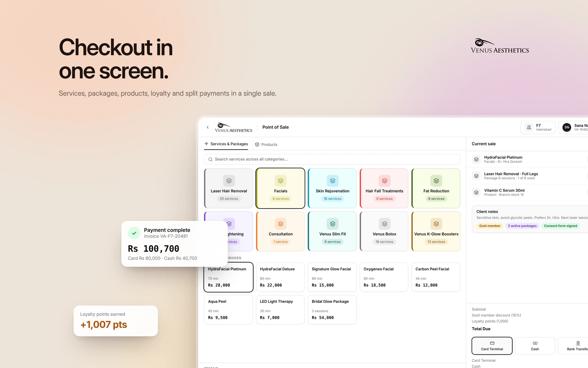
Task: Click the Venus K-Glow Boosters category icon
Action: (436, 224)
